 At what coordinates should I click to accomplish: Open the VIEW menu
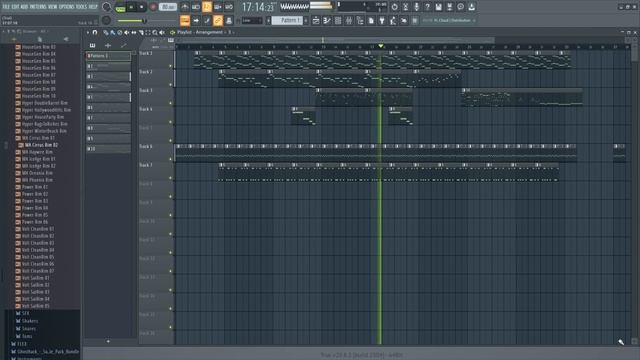click(x=53, y=7)
